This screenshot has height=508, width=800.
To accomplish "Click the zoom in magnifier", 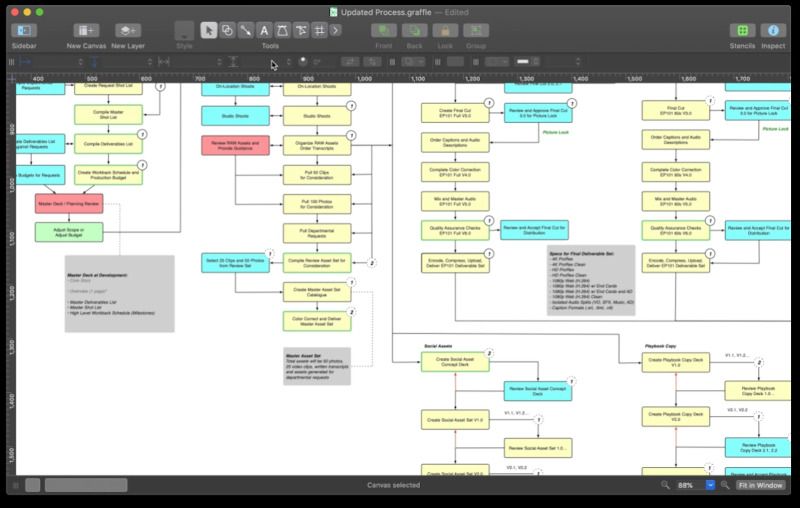I will (724, 485).
